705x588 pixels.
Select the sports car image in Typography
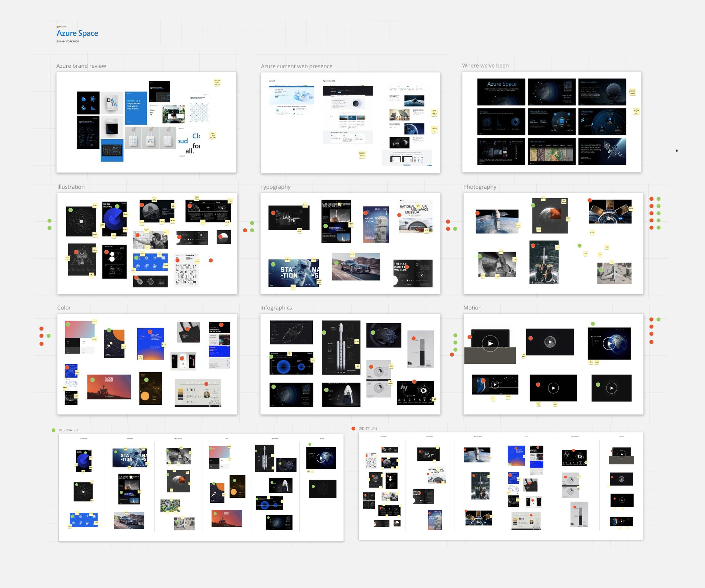point(356,267)
